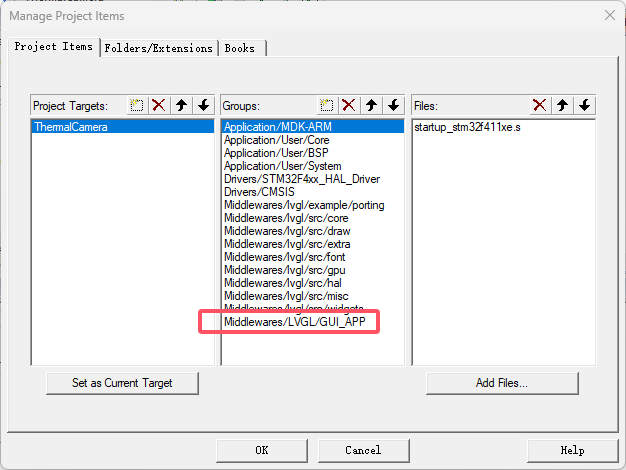Move file down in Files panel
The width and height of the screenshot is (626, 470).
tap(584, 105)
